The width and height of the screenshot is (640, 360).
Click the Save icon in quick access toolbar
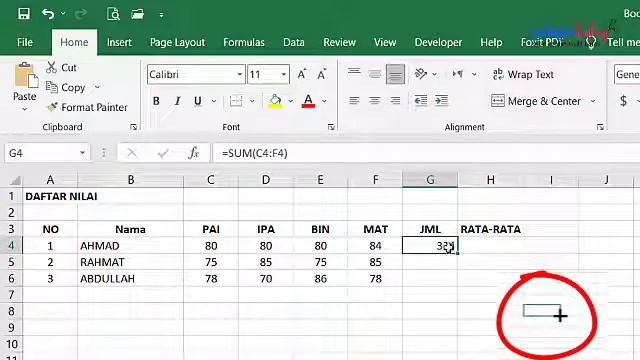[x=24, y=14]
